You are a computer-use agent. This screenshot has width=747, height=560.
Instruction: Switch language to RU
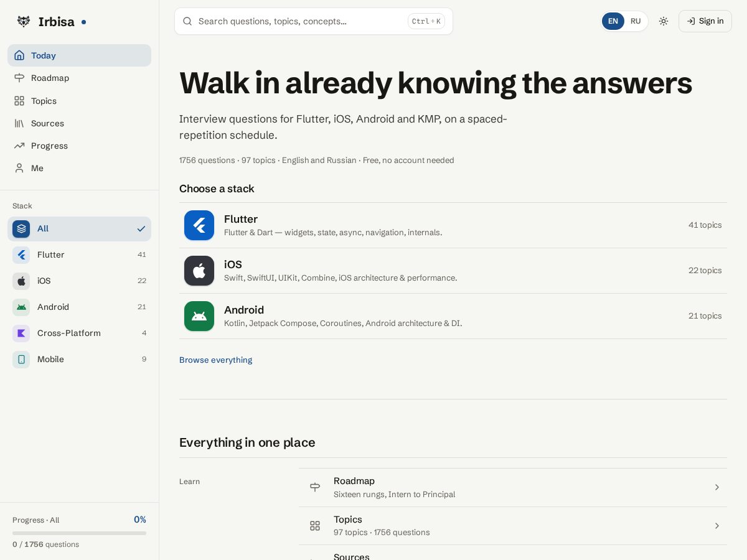point(636,21)
